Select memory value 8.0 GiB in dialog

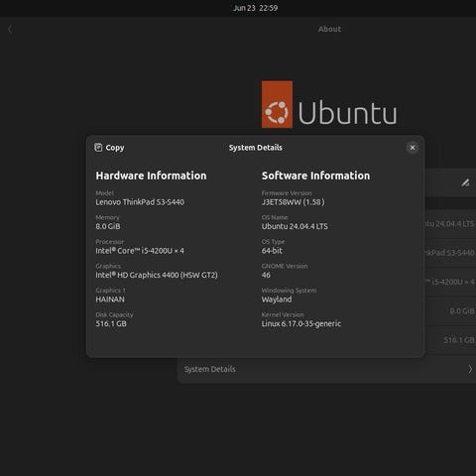click(108, 226)
